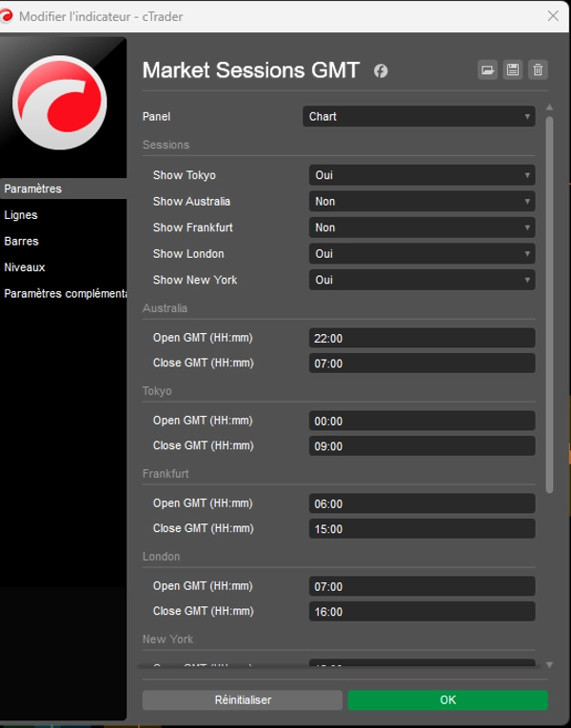571x728 pixels.
Task: Click the Australia section header
Action: tap(165, 308)
